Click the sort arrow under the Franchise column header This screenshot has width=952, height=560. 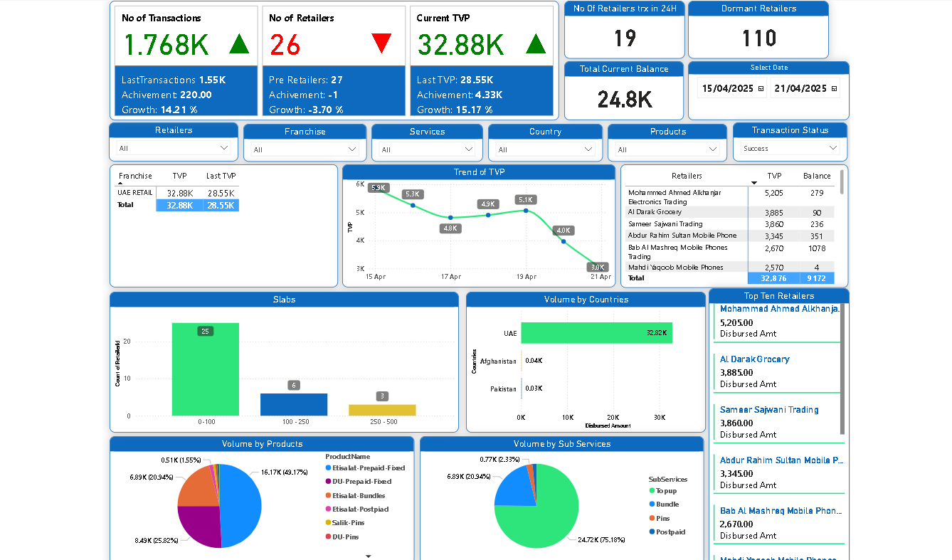[120, 184]
